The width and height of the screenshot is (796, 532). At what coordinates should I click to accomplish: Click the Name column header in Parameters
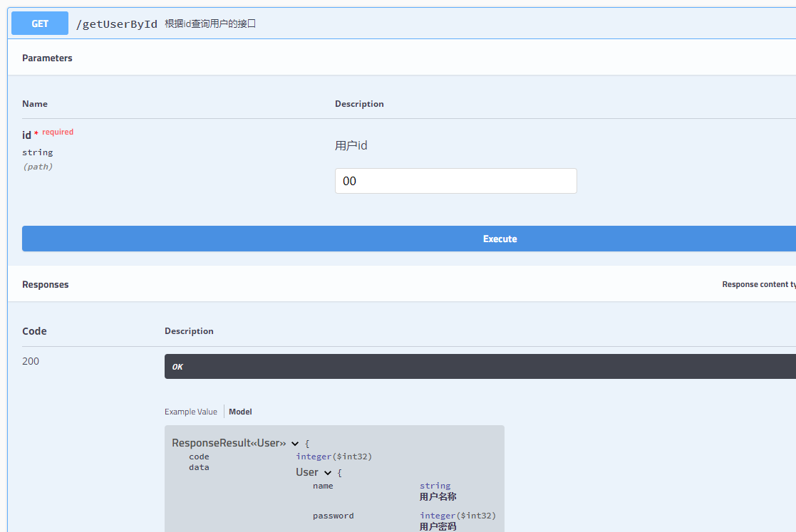coord(35,103)
